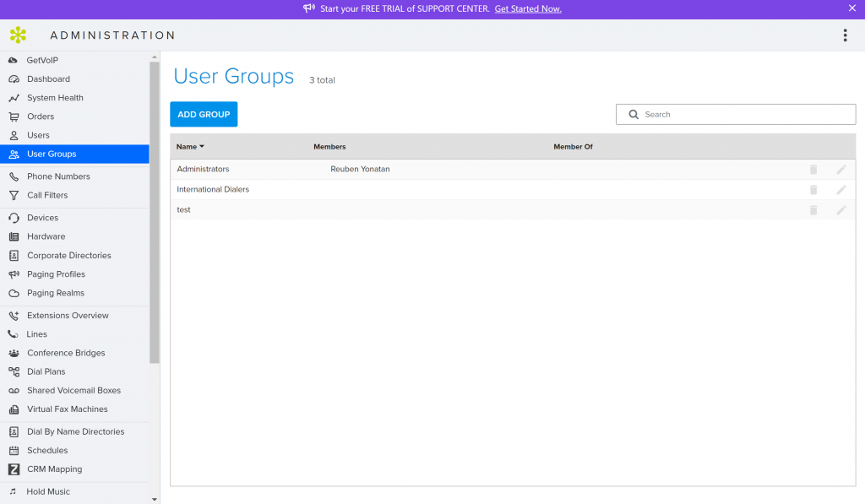Image resolution: width=865 pixels, height=504 pixels.
Task: Click the Devices headset icon
Action: (x=14, y=218)
